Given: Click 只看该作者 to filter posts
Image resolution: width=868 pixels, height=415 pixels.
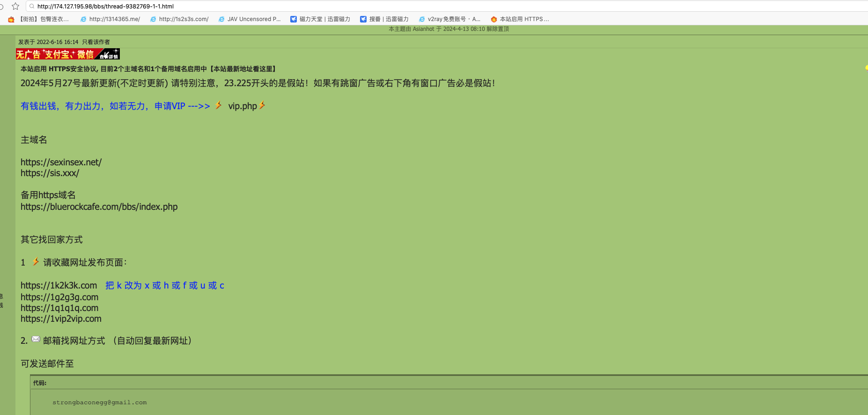Looking at the screenshot, I should (x=96, y=42).
